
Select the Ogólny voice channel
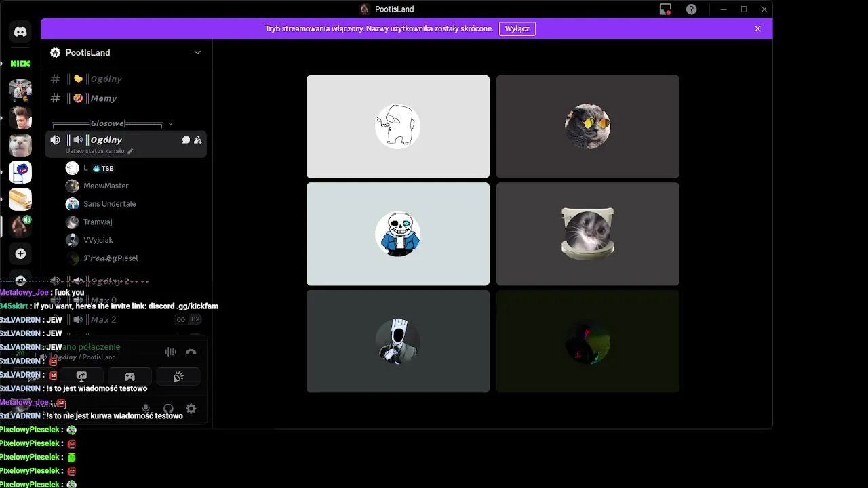126,143
